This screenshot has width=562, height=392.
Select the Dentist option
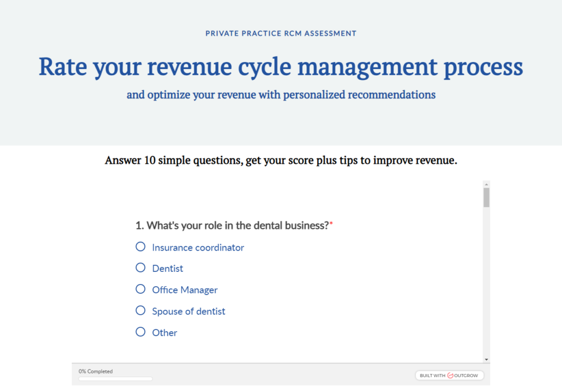pyautogui.click(x=140, y=268)
